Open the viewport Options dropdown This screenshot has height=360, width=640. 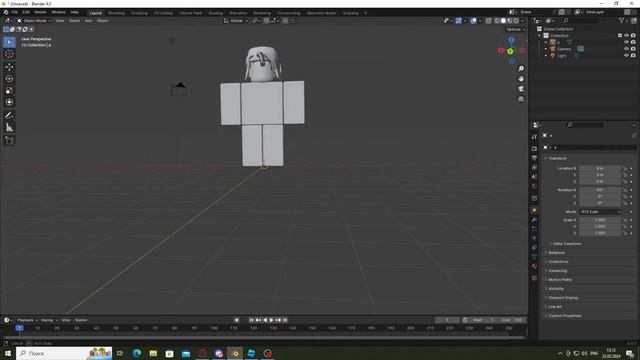click(x=515, y=29)
